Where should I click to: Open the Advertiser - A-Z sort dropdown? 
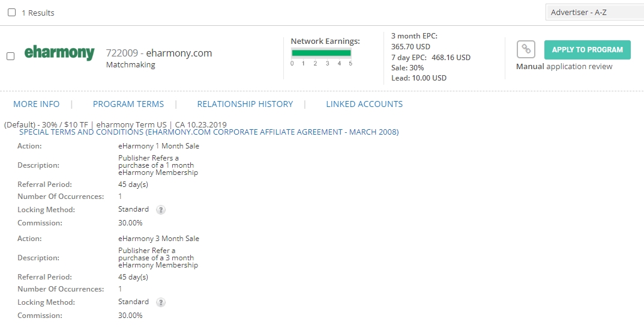coord(595,13)
